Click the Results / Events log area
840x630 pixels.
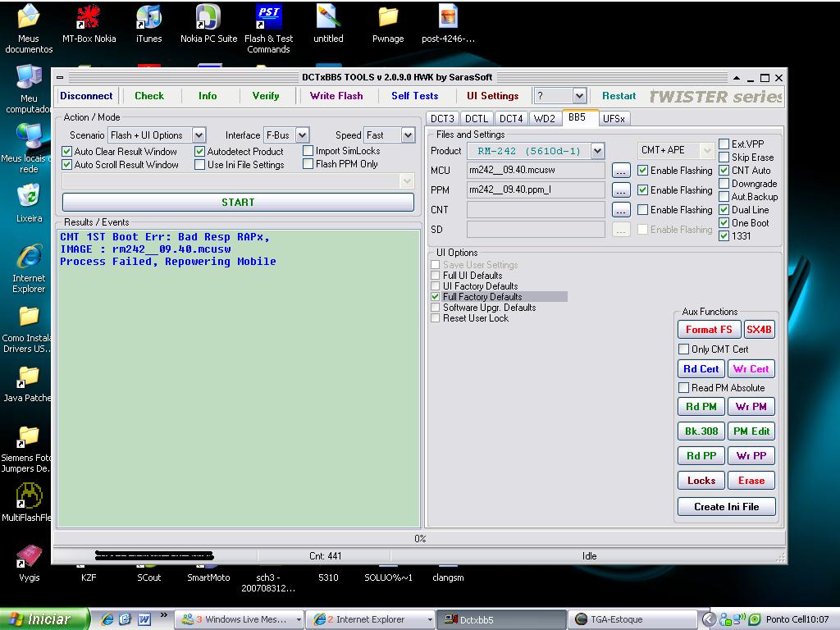pyautogui.click(x=239, y=378)
